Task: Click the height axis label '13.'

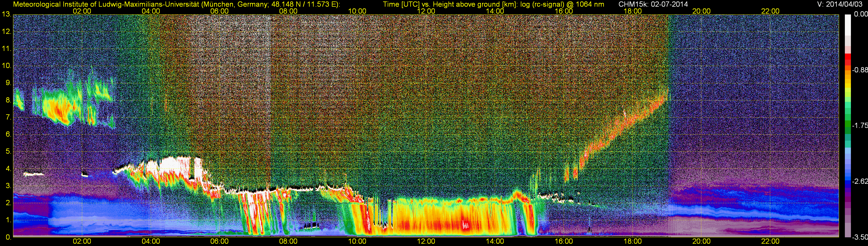Action: point(7,14)
